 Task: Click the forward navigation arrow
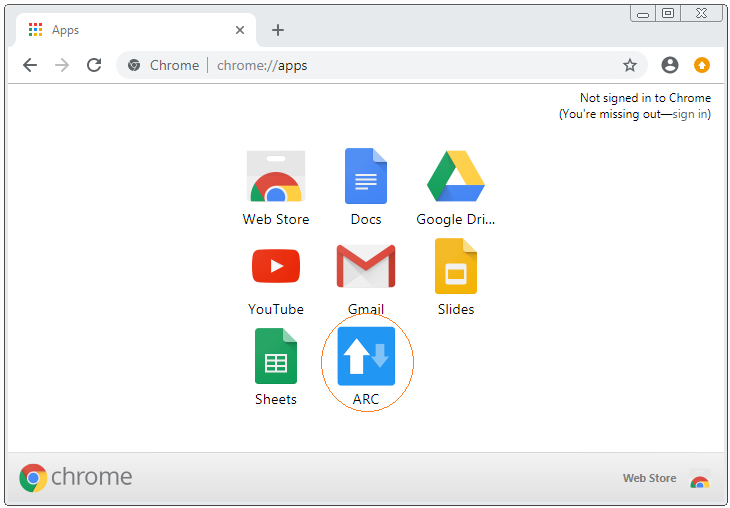point(62,65)
